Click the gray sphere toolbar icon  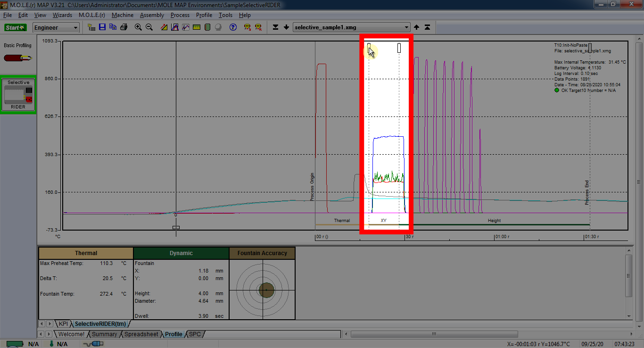tap(218, 27)
